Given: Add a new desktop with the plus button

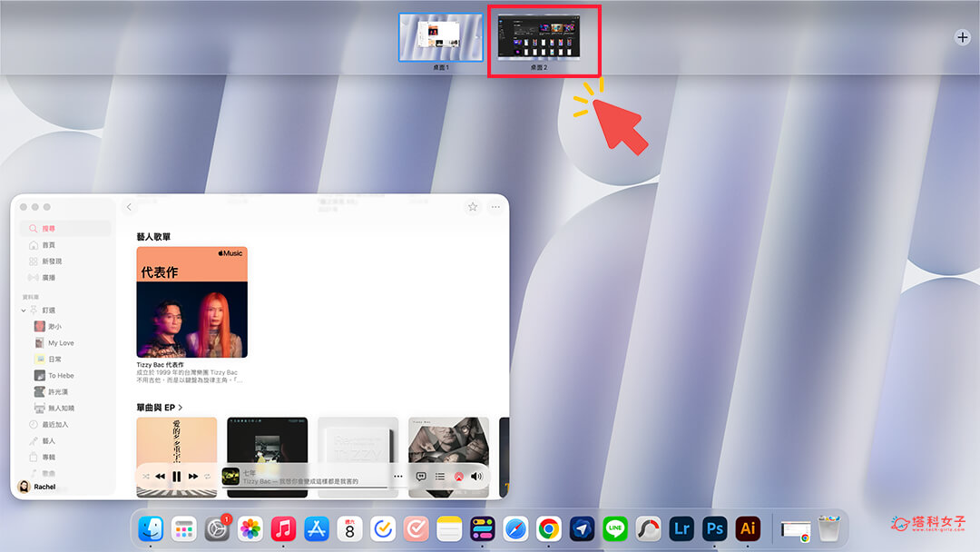Looking at the screenshot, I should [x=962, y=37].
